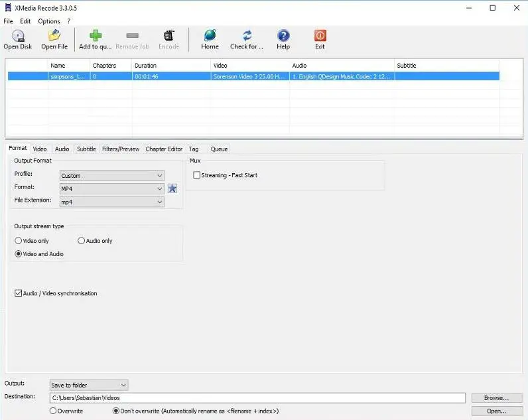Switch to the Audio tab
Screen dimensions: 528x420
tap(62, 149)
